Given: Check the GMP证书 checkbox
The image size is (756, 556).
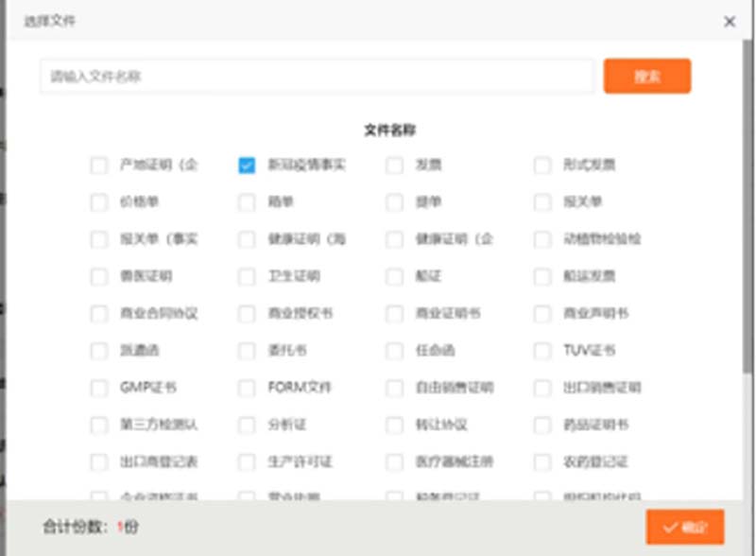Looking at the screenshot, I should [x=99, y=388].
